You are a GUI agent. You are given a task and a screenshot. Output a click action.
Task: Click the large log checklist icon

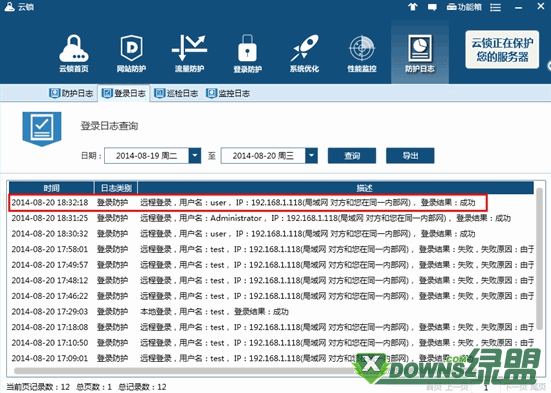pos(42,129)
